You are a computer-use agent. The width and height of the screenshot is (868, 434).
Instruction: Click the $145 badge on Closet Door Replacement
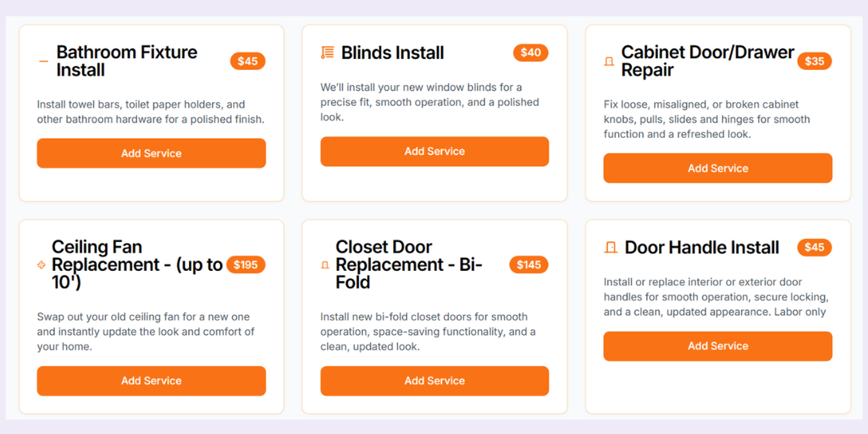click(529, 265)
